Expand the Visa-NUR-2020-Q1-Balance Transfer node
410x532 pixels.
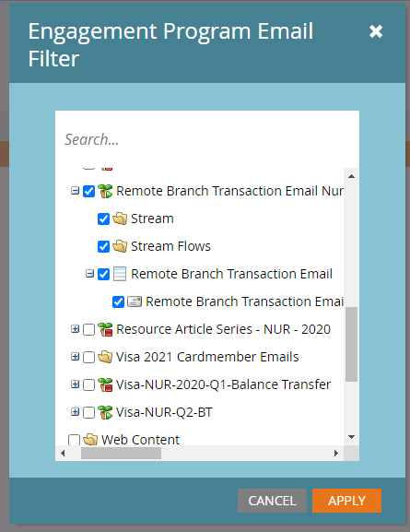click(75, 384)
